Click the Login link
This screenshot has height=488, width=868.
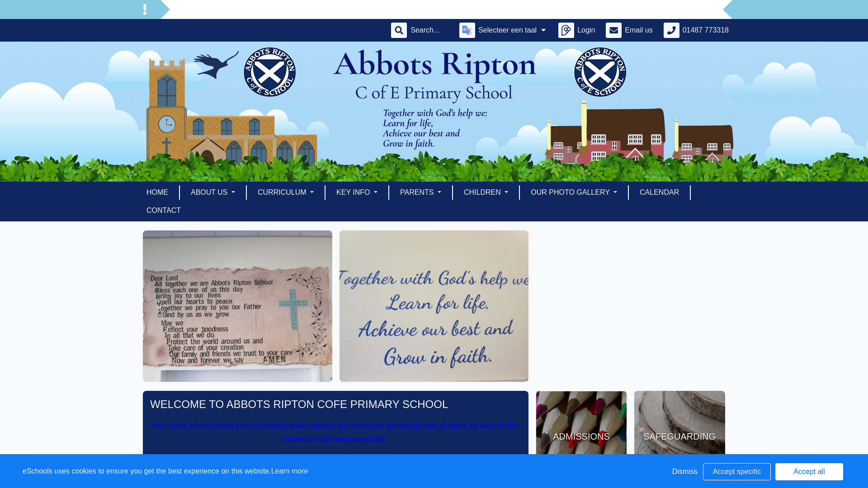[x=586, y=30]
